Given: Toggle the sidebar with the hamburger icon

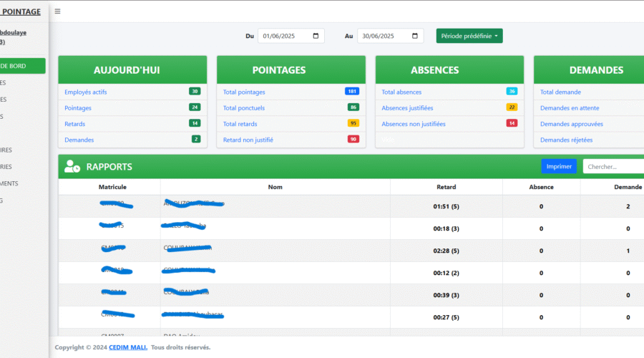Looking at the screenshot, I should click(57, 11).
